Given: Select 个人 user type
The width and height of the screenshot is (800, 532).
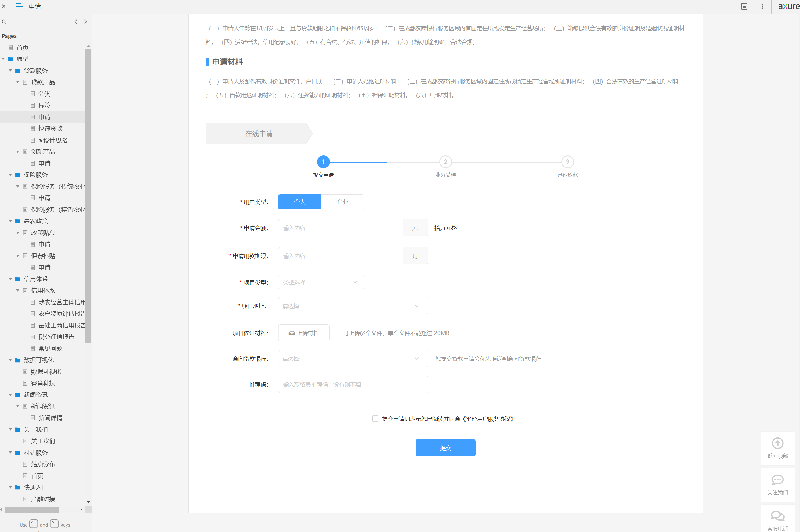Looking at the screenshot, I should (x=299, y=202).
